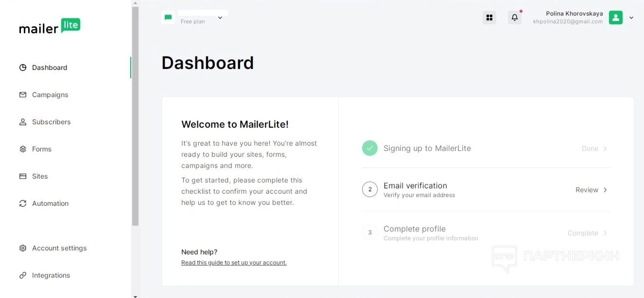Open the apps grid menu
644x298 pixels.
click(489, 18)
